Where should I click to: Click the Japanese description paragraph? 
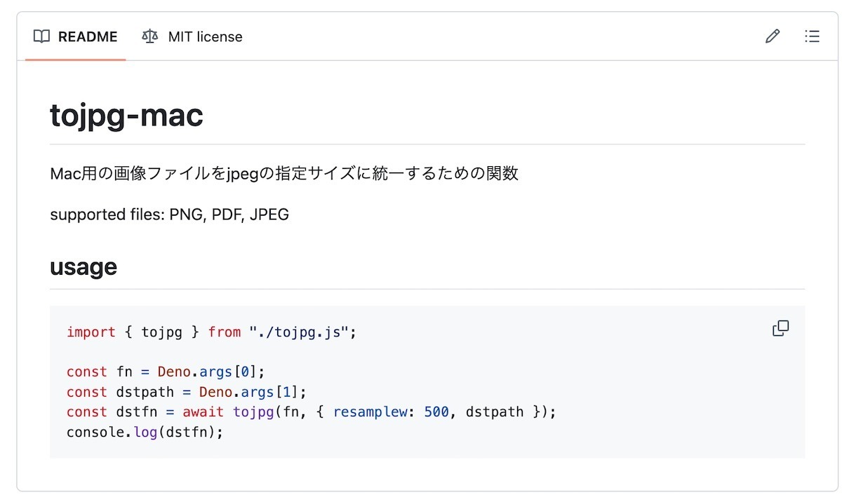(284, 173)
